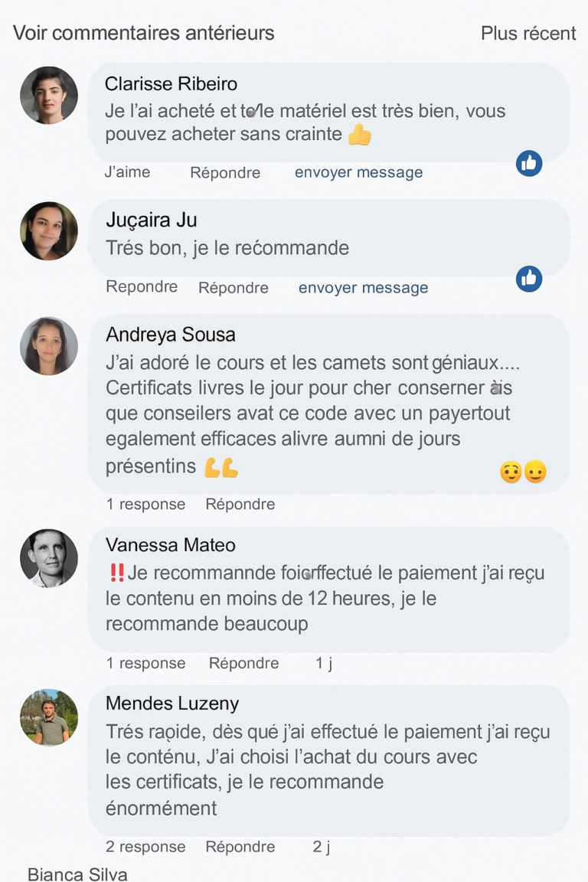Open the Plus récent sort dropdown
This screenshot has width=588, height=882.
pos(528,34)
